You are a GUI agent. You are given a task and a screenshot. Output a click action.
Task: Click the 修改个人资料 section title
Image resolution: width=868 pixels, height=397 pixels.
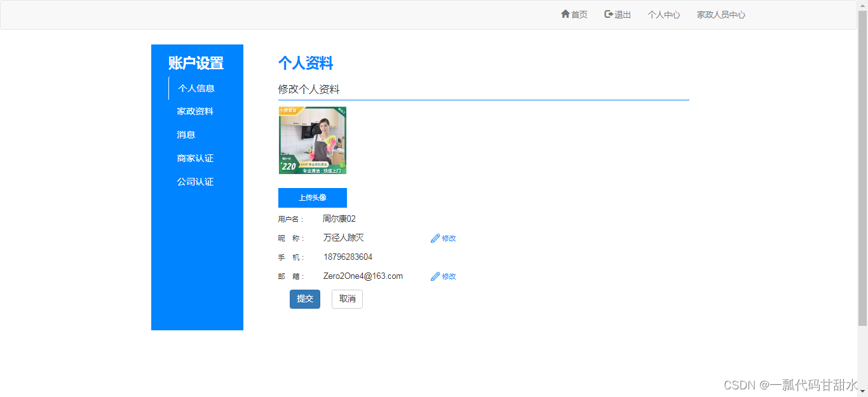point(309,90)
